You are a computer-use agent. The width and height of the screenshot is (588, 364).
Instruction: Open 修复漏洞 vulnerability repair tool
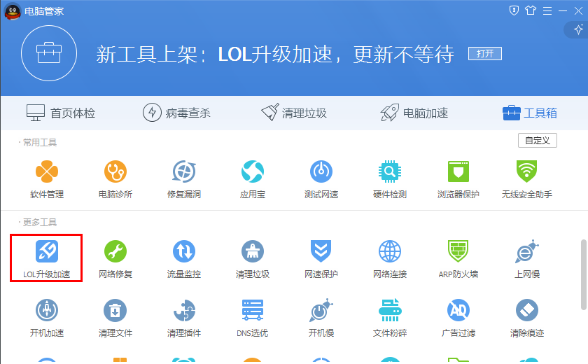pyautogui.click(x=184, y=178)
